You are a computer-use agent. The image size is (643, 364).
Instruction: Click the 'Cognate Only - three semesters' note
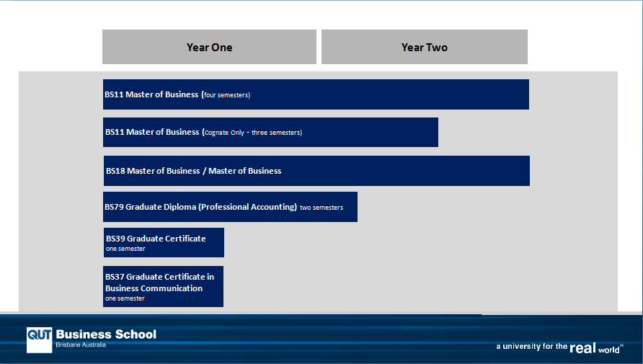[x=253, y=133]
